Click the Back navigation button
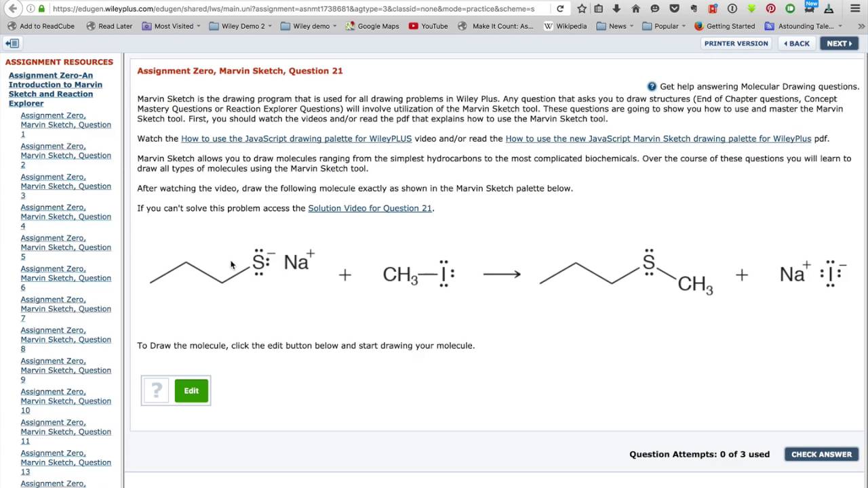The width and height of the screenshot is (868, 488). click(797, 43)
